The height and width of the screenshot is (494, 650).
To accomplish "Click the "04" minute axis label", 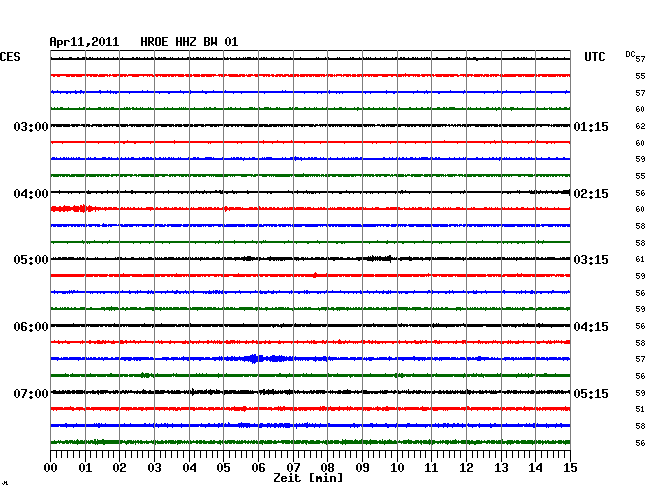I will [x=189, y=468].
